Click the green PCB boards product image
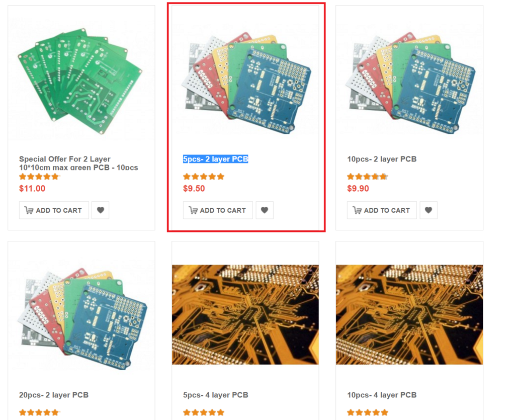This screenshot has height=420, width=515. pyautogui.click(x=80, y=80)
